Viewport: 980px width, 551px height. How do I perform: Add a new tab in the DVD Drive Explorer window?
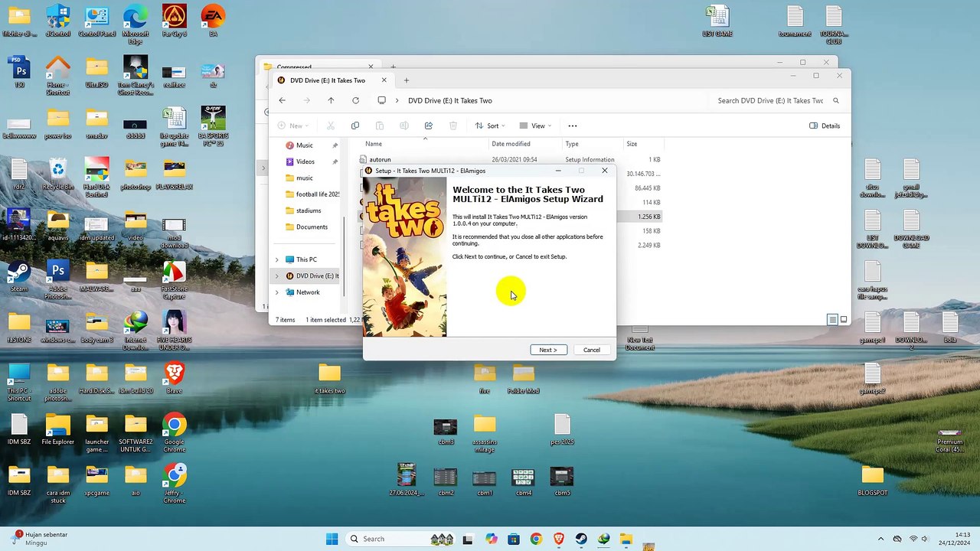407,80
